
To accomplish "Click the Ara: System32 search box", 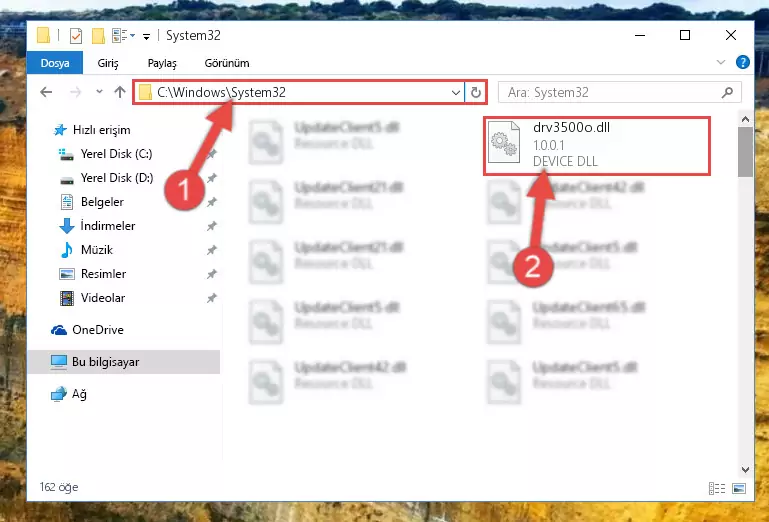I will click(x=619, y=92).
